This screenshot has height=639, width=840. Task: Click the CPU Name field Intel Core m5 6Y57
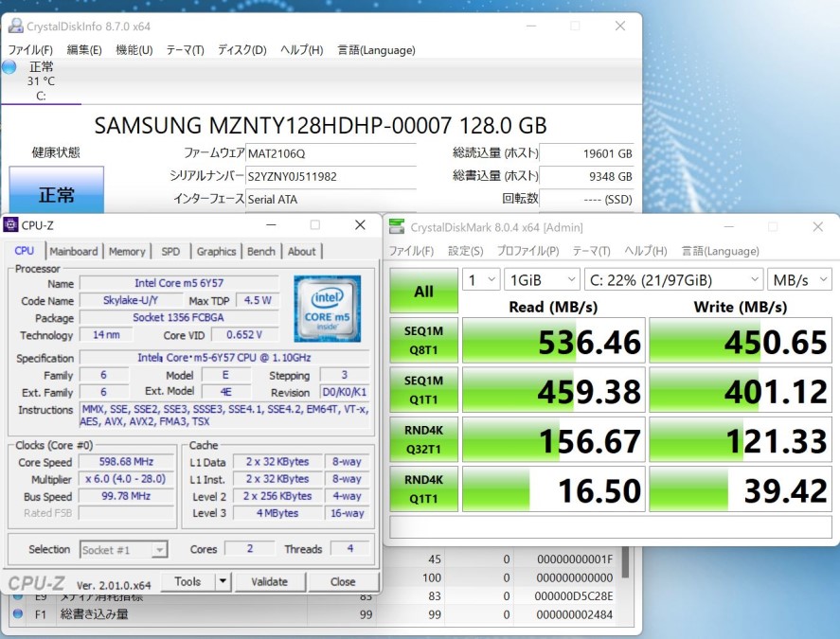tap(179, 283)
